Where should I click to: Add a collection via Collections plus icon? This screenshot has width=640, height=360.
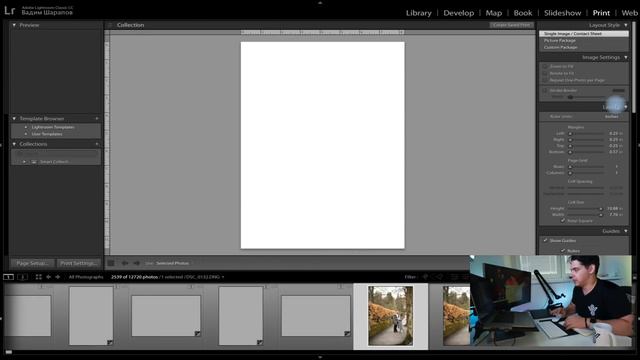coord(97,144)
